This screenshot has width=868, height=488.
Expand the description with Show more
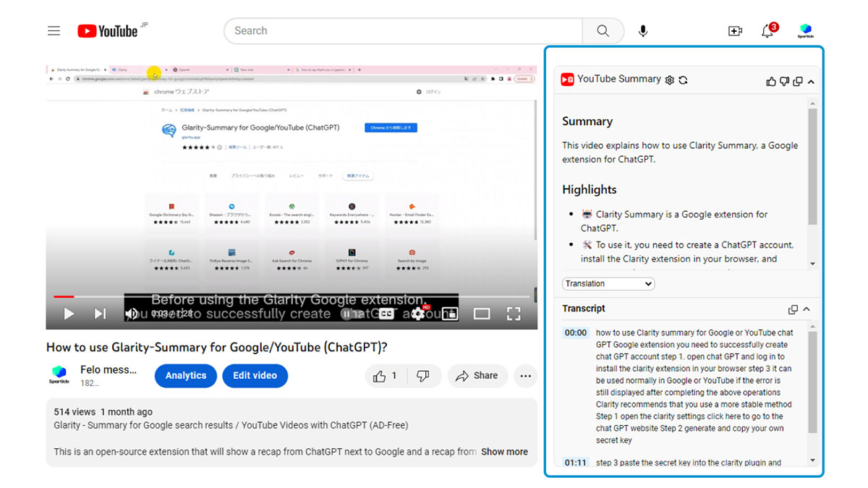click(504, 452)
